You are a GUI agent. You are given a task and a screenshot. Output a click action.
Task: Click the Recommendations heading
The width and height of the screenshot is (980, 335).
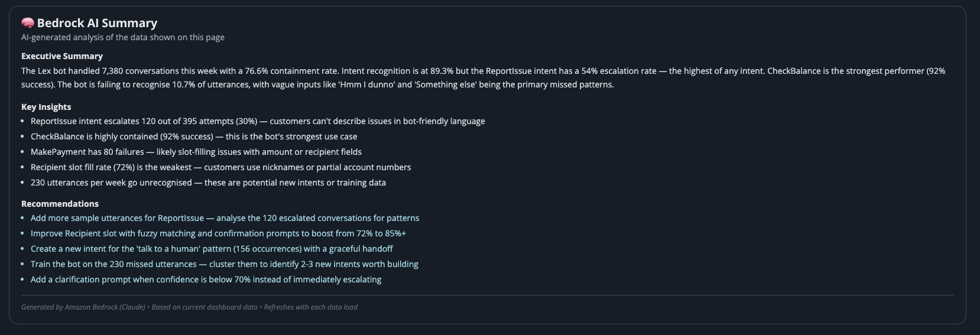coord(60,204)
